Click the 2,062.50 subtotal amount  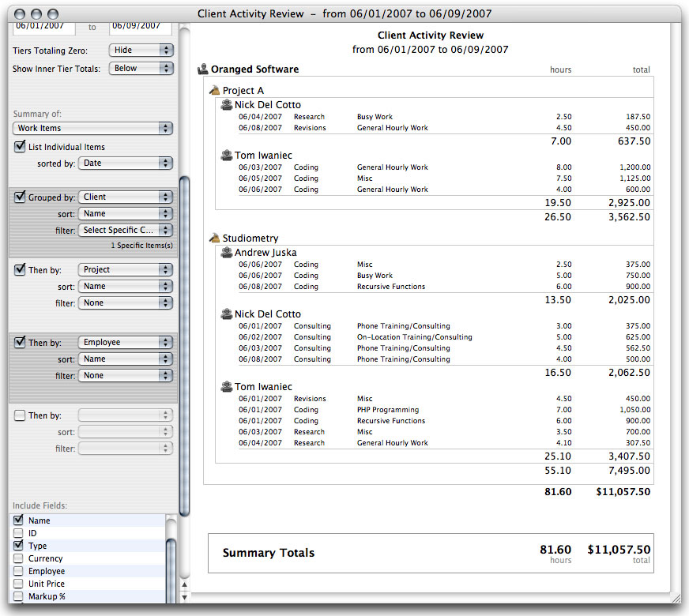629,372
